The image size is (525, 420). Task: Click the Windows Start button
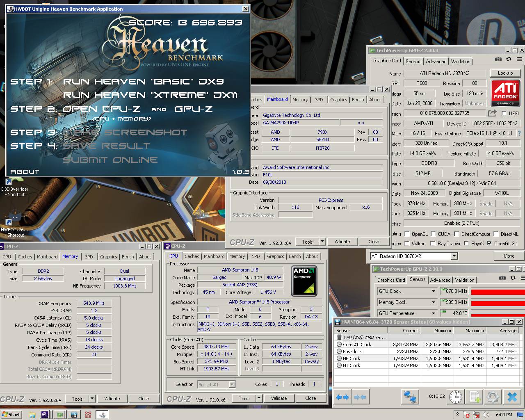coord(11,415)
